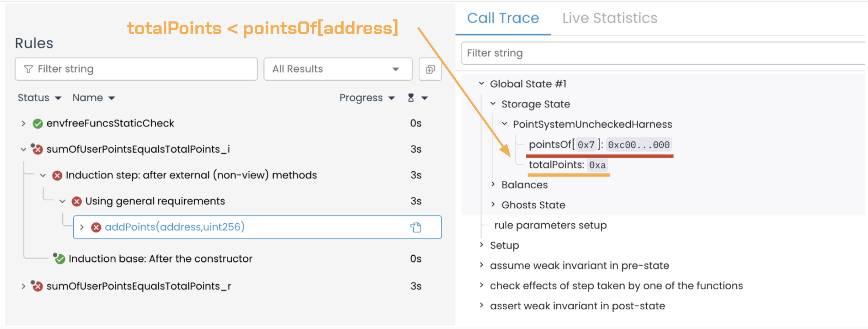Select the addPoints(address,uint256) result
868x329 pixels.
pyautogui.click(x=175, y=227)
